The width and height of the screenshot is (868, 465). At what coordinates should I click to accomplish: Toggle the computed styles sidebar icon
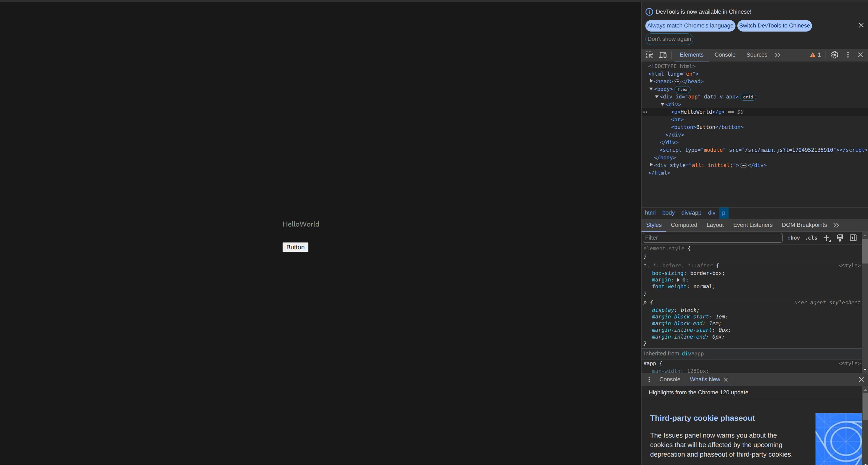click(853, 238)
